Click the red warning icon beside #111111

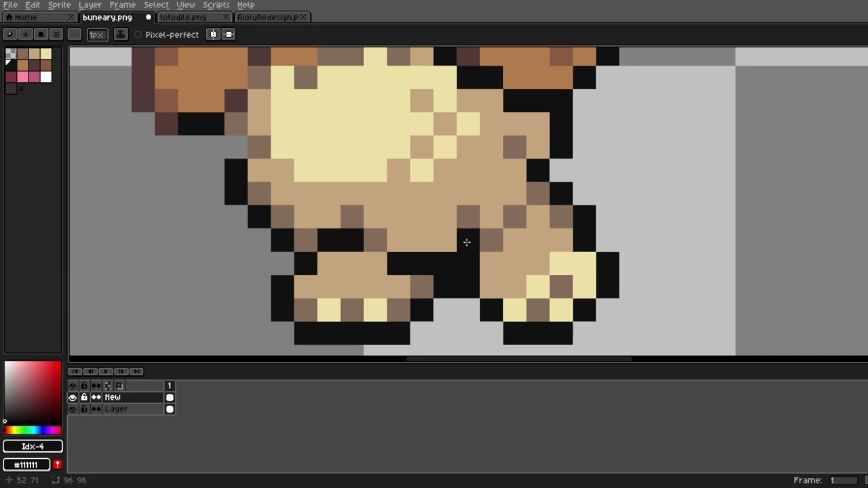58,464
